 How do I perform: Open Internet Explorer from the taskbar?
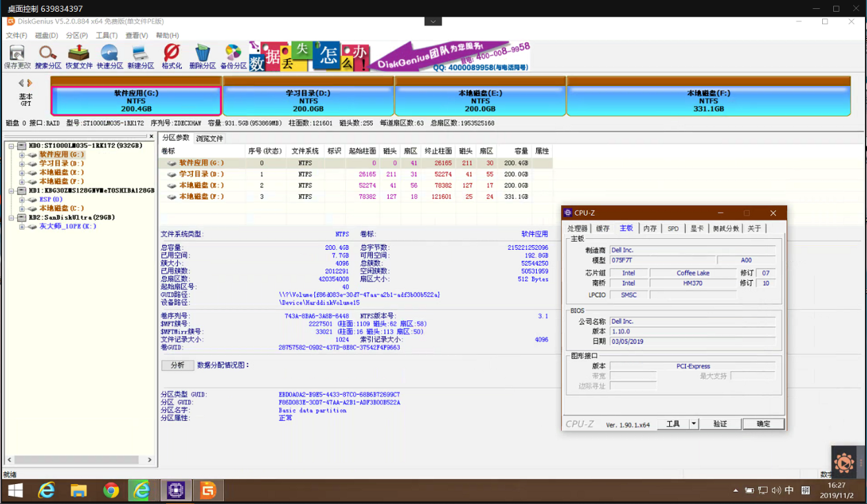pyautogui.click(x=47, y=491)
